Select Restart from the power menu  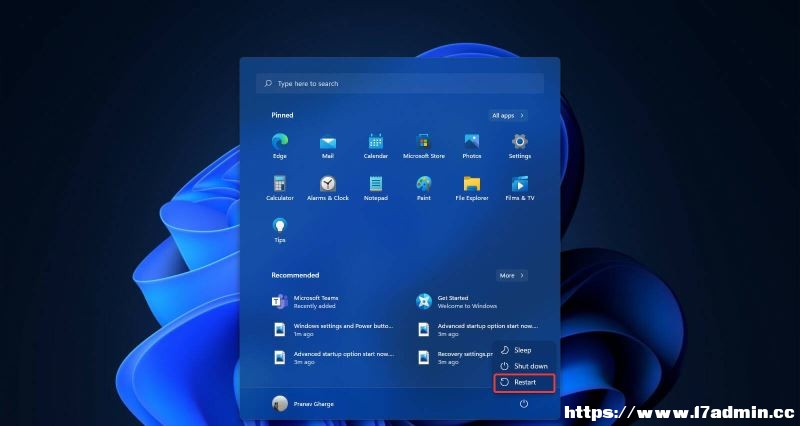point(524,382)
